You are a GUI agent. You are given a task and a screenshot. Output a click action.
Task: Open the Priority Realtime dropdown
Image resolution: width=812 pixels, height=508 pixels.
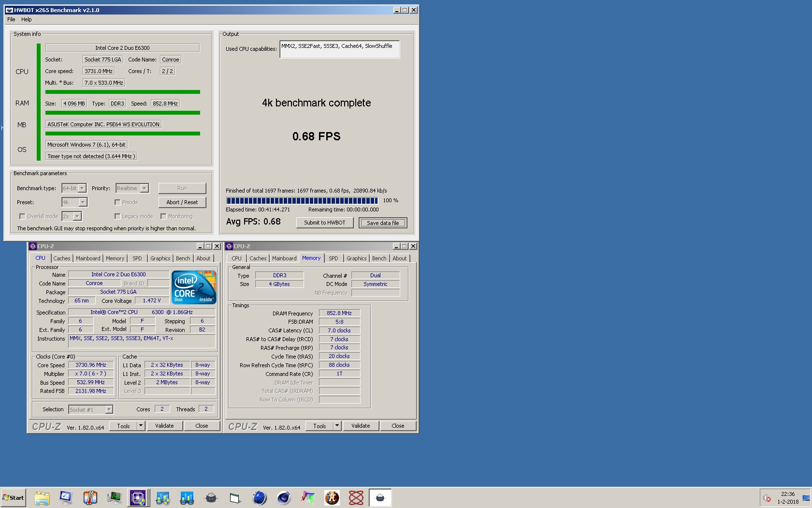coord(132,188)
